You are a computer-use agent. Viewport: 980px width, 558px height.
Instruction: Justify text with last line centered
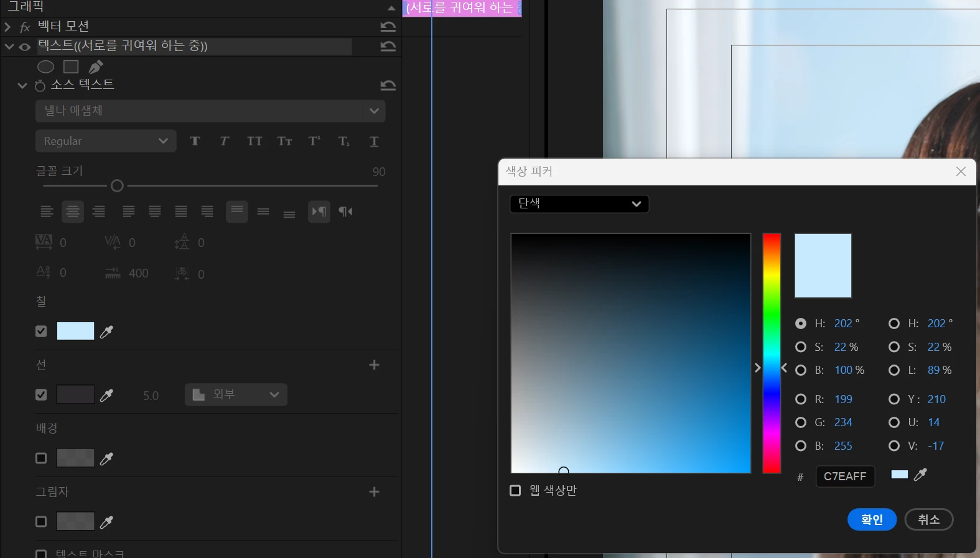tap(155, 212)
